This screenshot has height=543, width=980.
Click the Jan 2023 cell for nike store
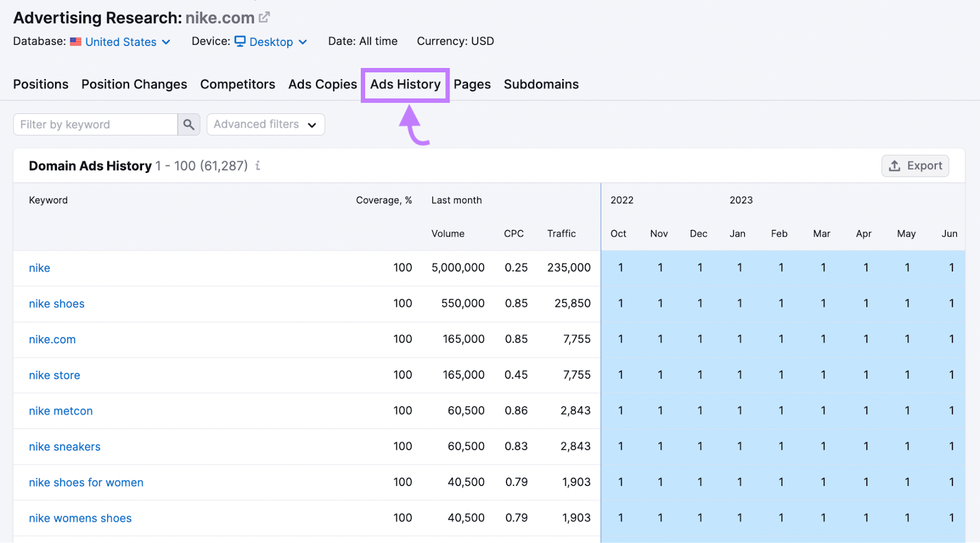(x=739, y=375)
